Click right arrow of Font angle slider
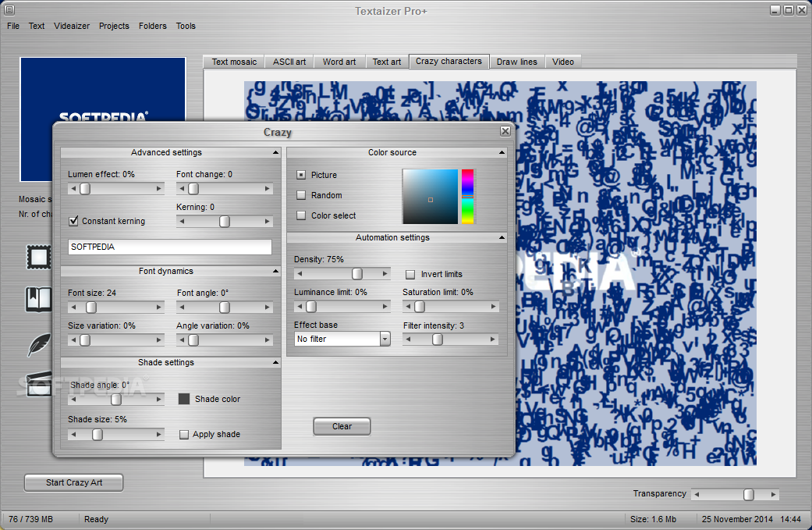 tap(268, 308)
